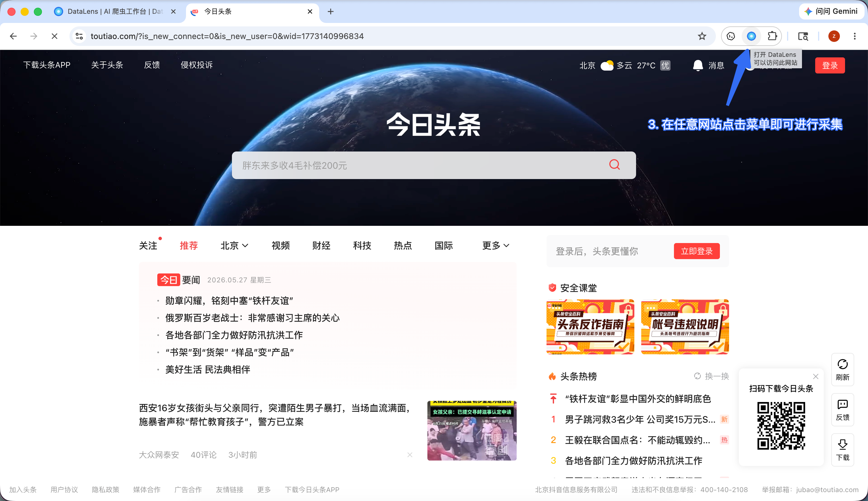868x501 pixels.
Task: Open 隐私政策 footer link
Action: click(105, 490)
